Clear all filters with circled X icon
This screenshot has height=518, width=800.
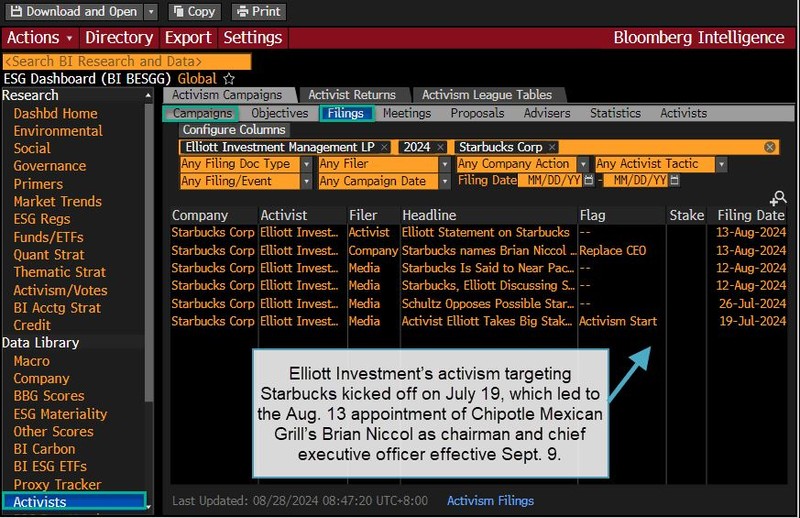pos(770,147)
